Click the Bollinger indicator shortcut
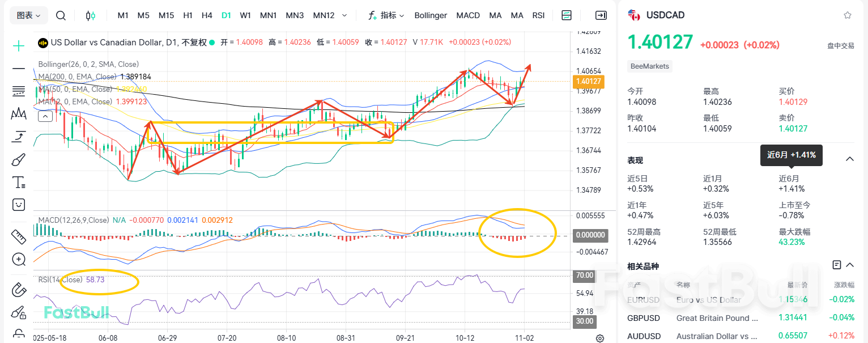The height and width of the screenshot is (343, 868). pyautogui.click(x=431, y=15)
